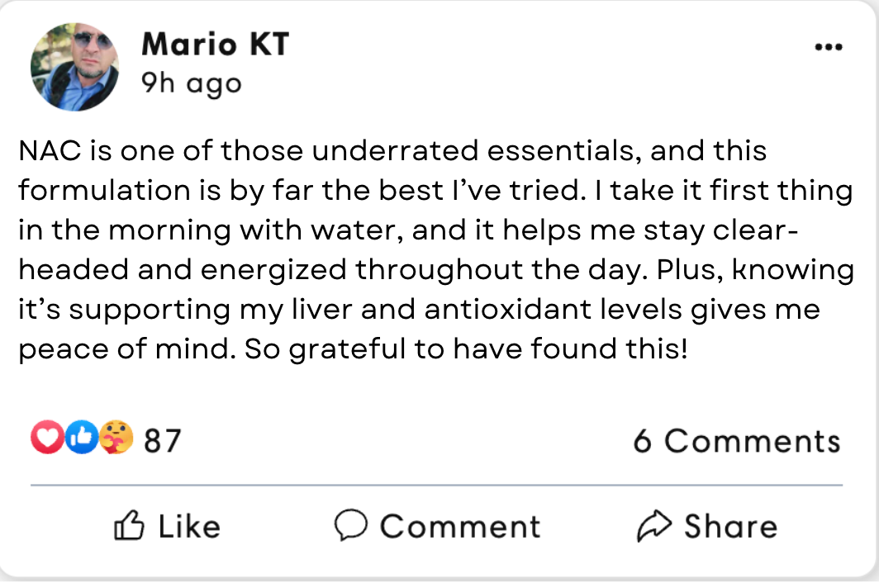Click the speech bubble Comment icon
Viewport: 879px width, 588px height.
coord(351,526)
